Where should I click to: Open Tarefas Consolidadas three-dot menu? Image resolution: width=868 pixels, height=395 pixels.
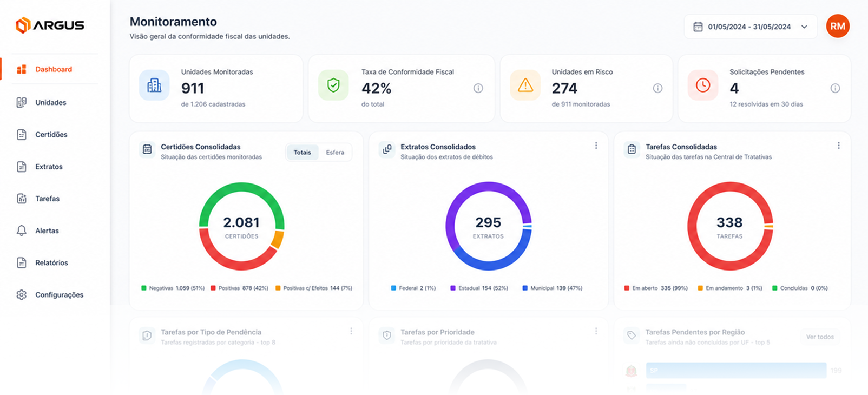tap(839, 146)
